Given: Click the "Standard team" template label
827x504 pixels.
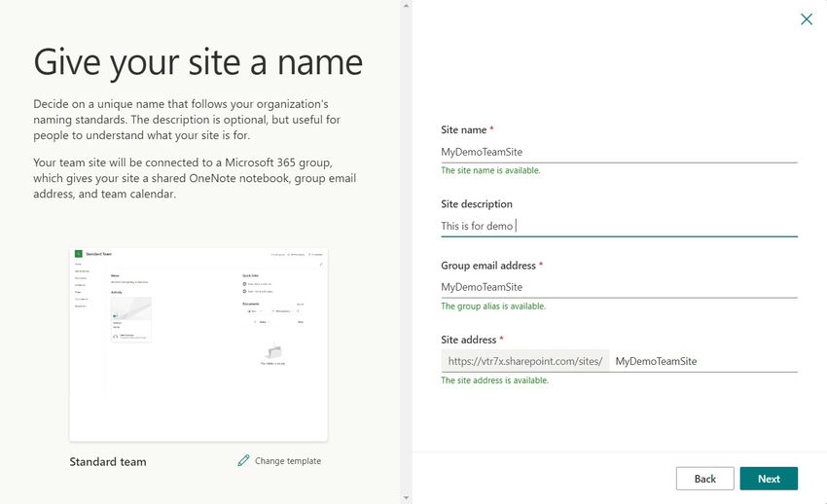Looking at the screenshot, I should click(108, 461).
